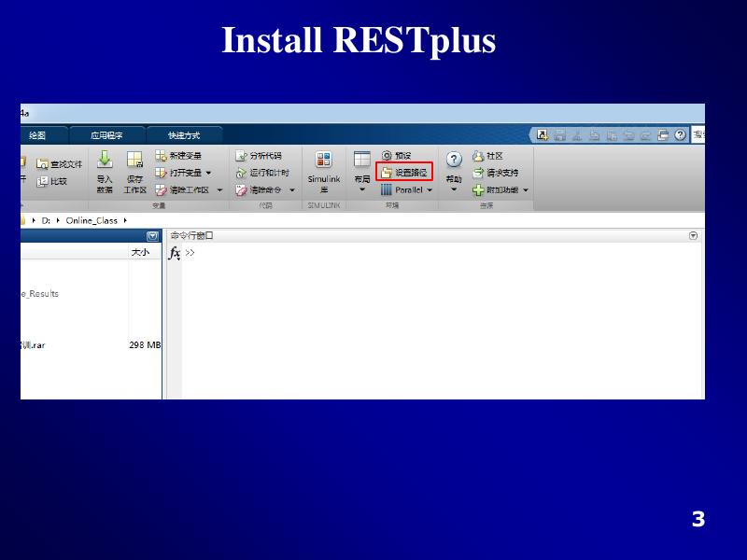Expand Clear Workspace (清除工作区) dropdown arrow
Image resolution: width=747 pixels, height=560 pixels.
coord(219,190)
